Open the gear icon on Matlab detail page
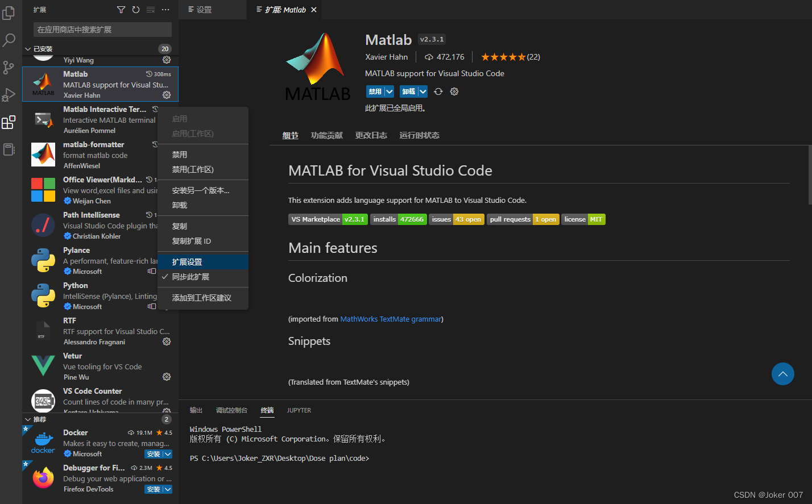Image resolution: width=812 pixels, height=504 pixels. [454, 91]
